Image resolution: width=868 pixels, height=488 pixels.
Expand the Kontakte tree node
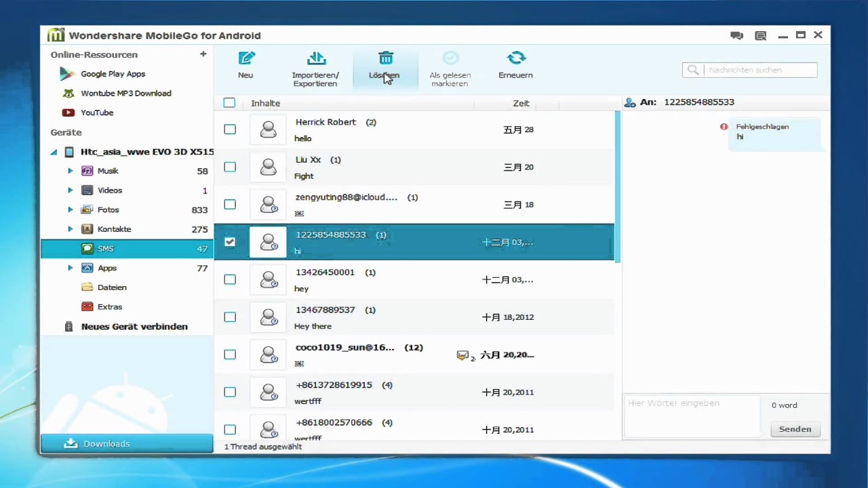[x=71, y=229]
